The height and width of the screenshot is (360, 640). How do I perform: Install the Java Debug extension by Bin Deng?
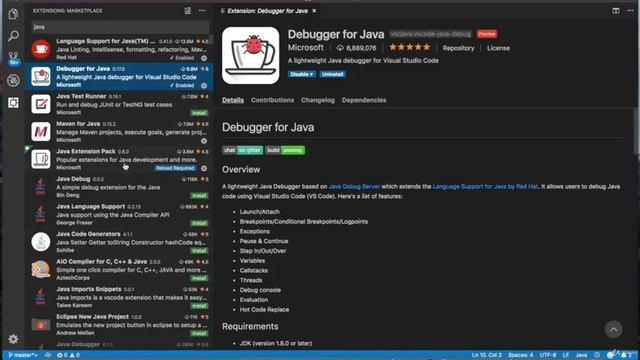coord(199,196)
